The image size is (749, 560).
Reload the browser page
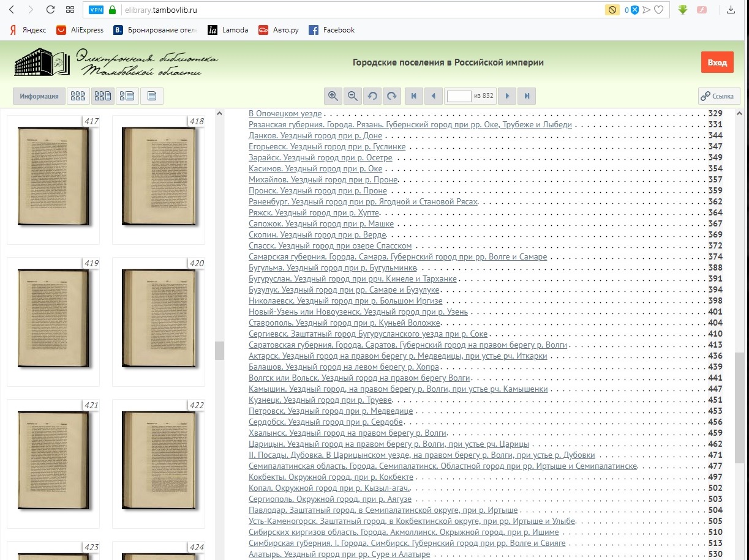pos(50,10)
